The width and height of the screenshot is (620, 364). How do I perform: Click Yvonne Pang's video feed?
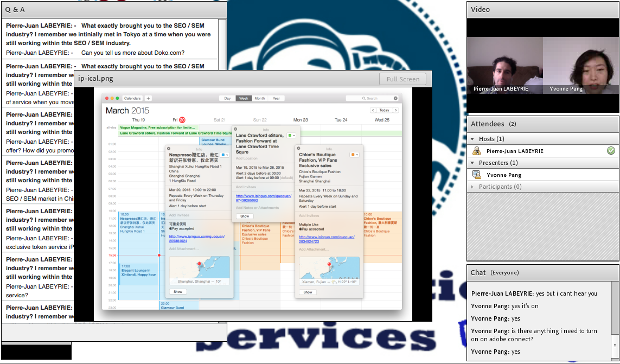pos(580,65)
